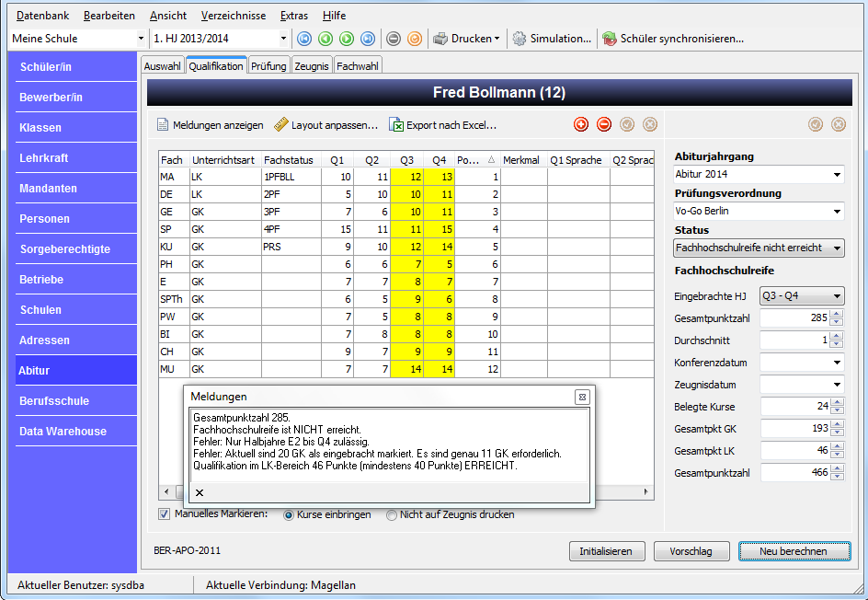Switch to the Prüfung tab
868x600 pixels.
click(268, 66)
